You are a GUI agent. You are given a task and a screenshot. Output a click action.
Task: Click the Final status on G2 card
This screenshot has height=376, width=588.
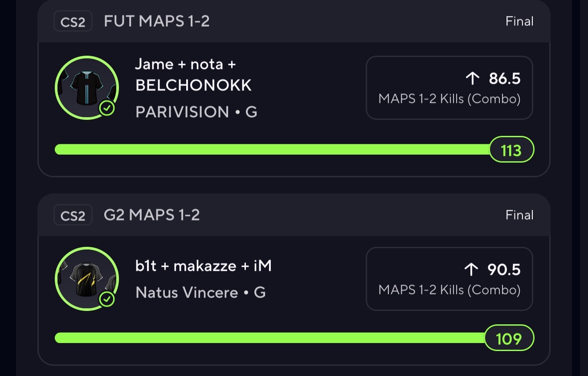point(519,215)
